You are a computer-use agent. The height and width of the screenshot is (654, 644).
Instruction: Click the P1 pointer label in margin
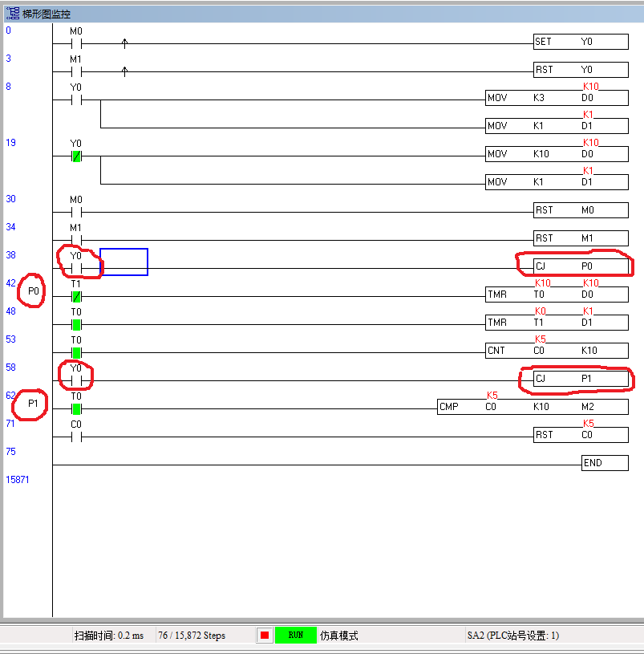click(33, 404)
